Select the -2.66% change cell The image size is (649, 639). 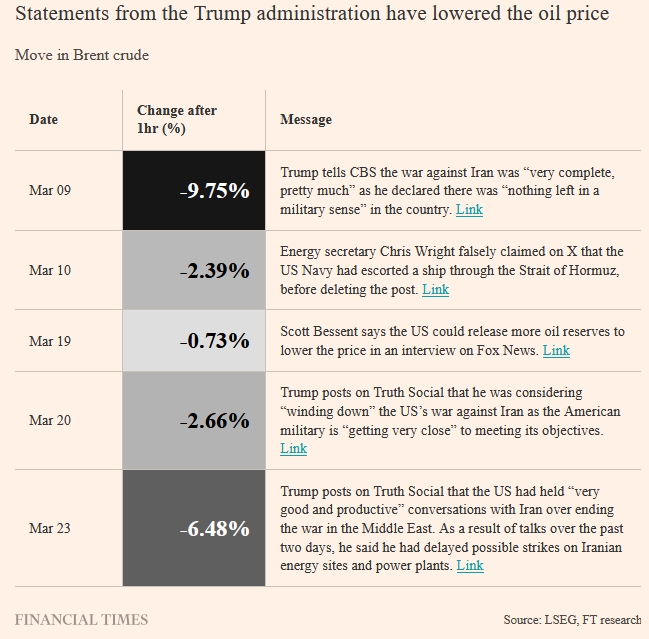pyautogui.click(x=194, y=421)
